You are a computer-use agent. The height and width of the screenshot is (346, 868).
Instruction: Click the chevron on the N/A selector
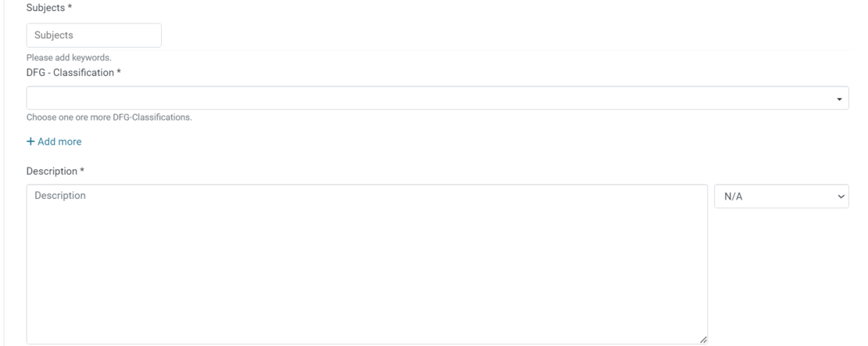pyautogui.click(x=841, y=196)
